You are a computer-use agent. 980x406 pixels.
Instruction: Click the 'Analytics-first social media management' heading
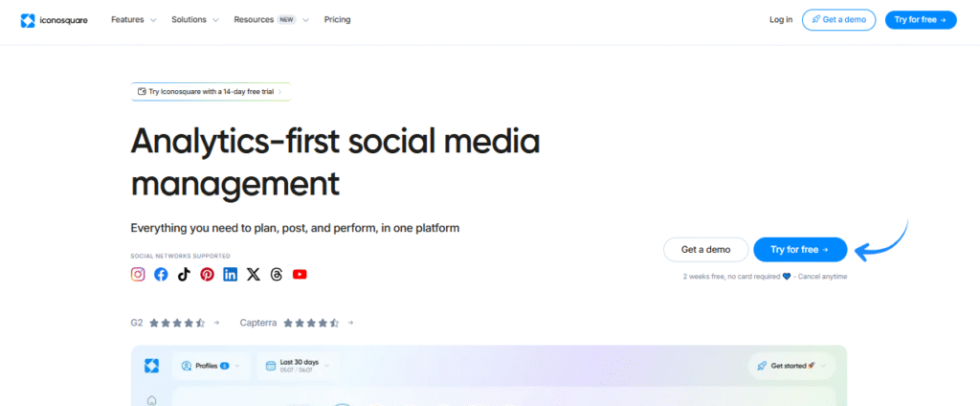tap(335, 163)
